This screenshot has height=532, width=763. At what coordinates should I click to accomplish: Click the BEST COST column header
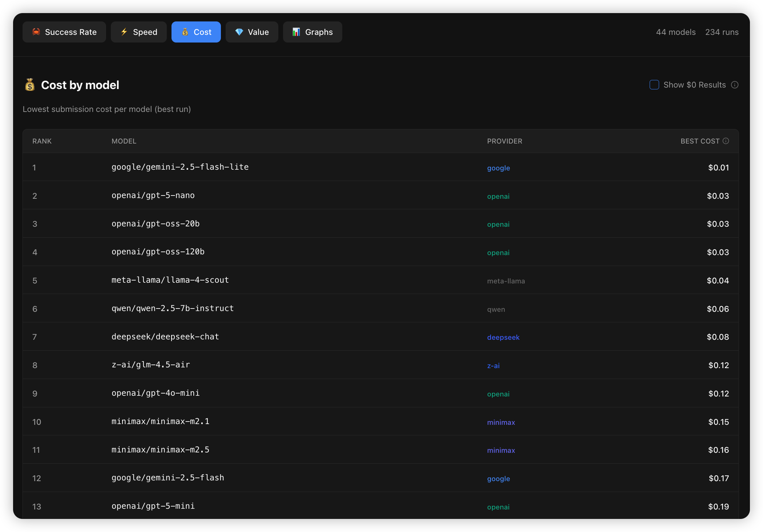(x=700, y=141)
